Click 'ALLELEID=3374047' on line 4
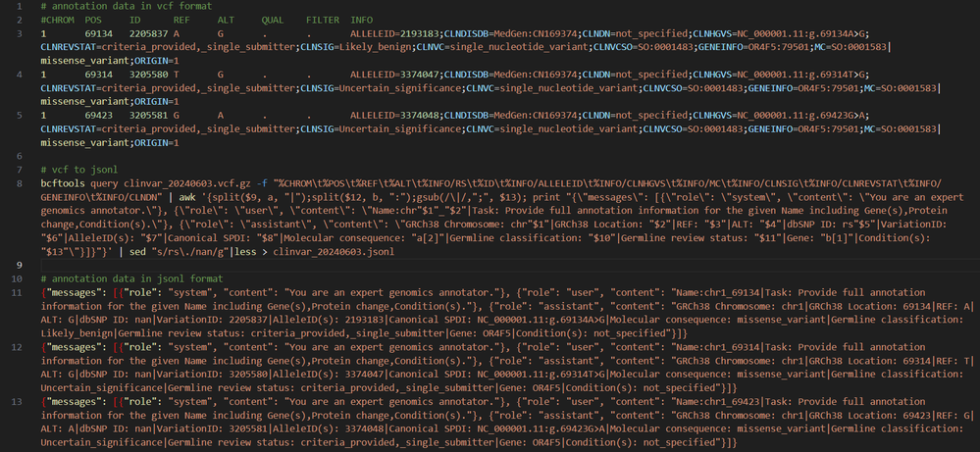Image resolution: width=980 pixels, height=452 pixels. 396,75
